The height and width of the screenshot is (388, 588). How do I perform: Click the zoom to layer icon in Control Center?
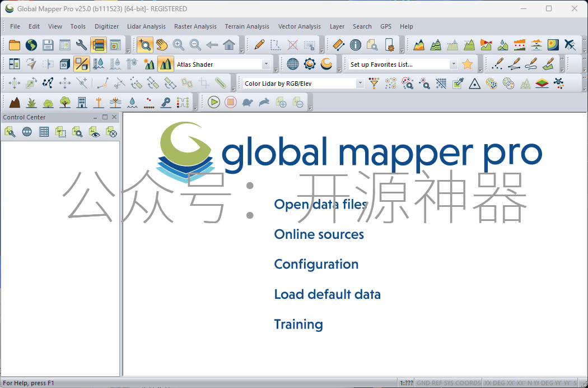(x=78, y=132)
